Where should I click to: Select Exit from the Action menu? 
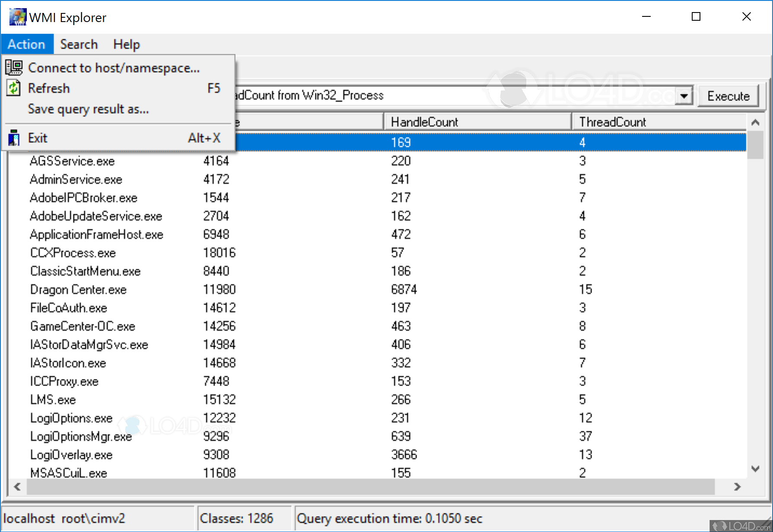coord(118,138)
